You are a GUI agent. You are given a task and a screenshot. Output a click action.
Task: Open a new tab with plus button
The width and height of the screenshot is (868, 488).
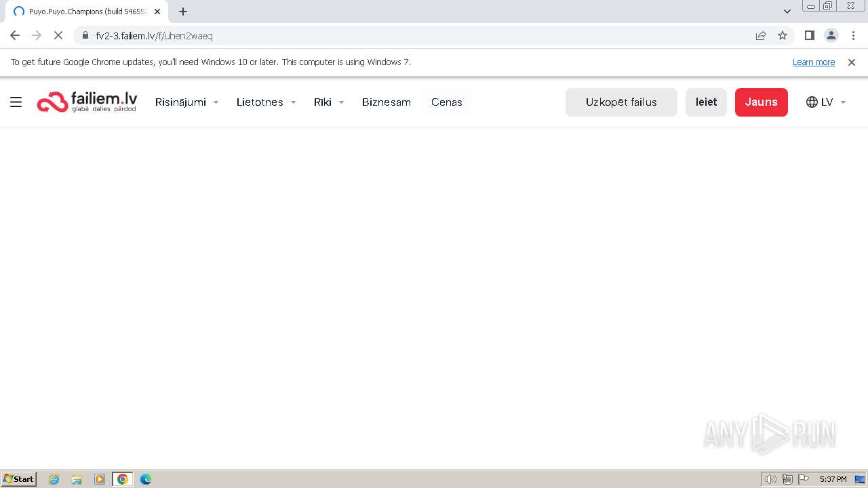(x=183, y=12)
